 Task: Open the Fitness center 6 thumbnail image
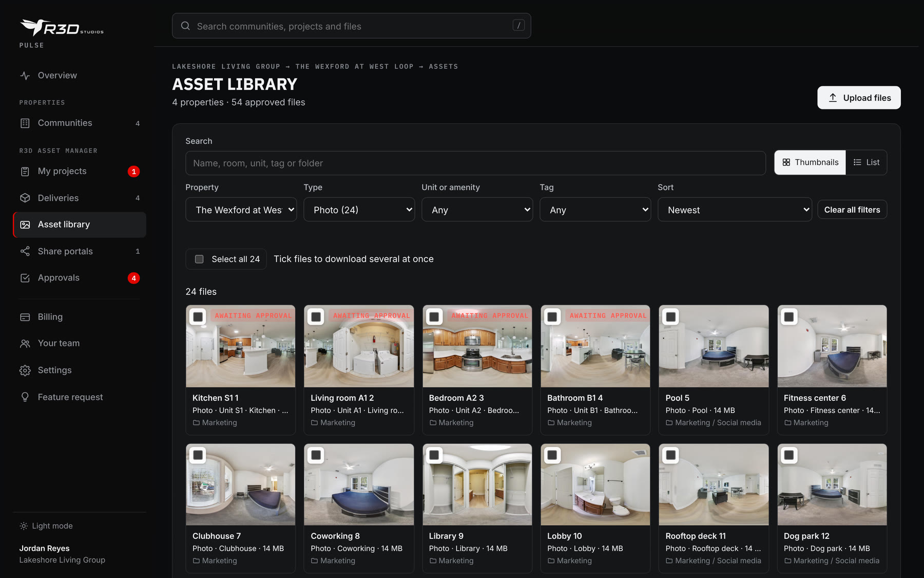tap(832, 346)
